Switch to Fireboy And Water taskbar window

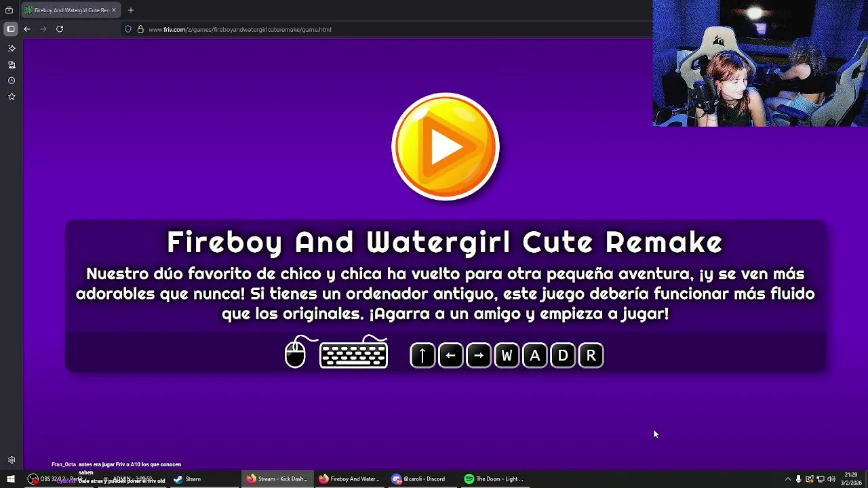click(x=349, y=479)
